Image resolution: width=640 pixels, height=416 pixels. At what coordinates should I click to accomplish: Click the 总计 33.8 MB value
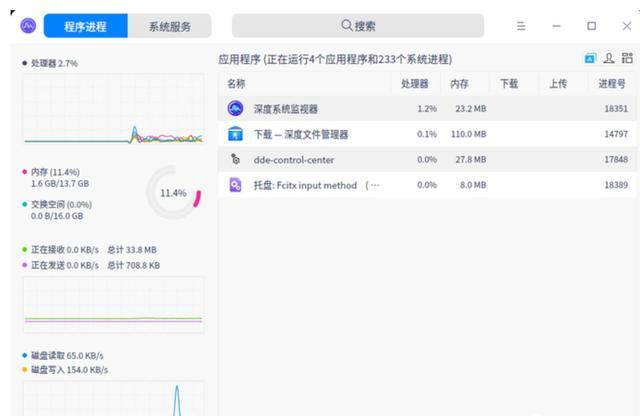132,249
